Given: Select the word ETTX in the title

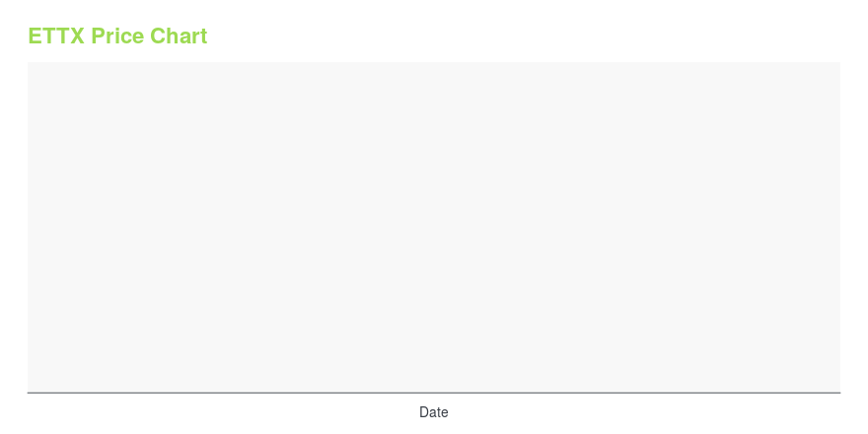Looking at the screenshot, I should point(56,36).
